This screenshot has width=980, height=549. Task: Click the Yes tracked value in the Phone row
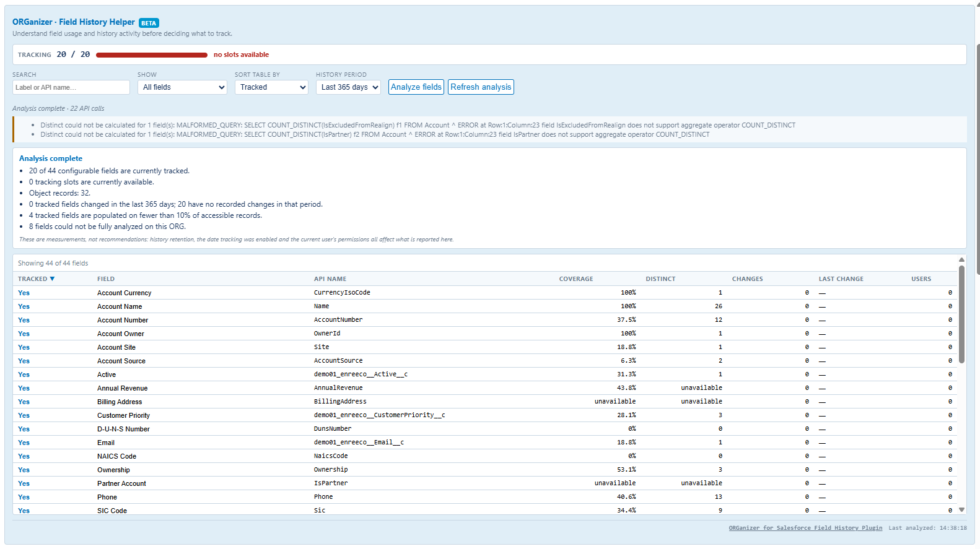[x=24, y=497]
